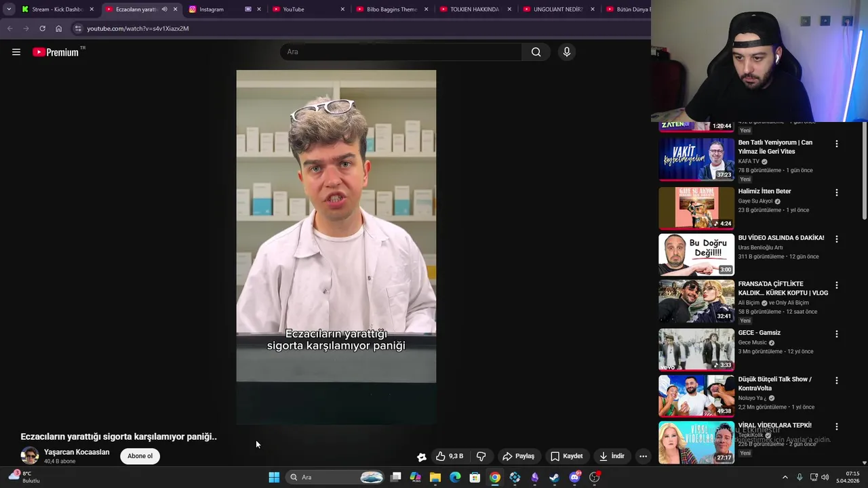The height and width of the screenshot is (488, 868).
Task: Click the recommendations sidebar scrollbar
Action: click(x=865, y=171)
